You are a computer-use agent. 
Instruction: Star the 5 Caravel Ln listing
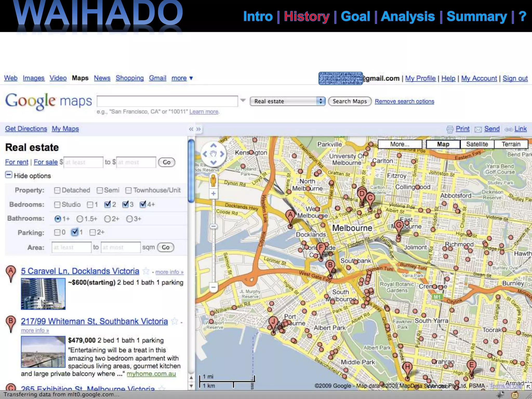pyautogui.click(x=146, y=271)
